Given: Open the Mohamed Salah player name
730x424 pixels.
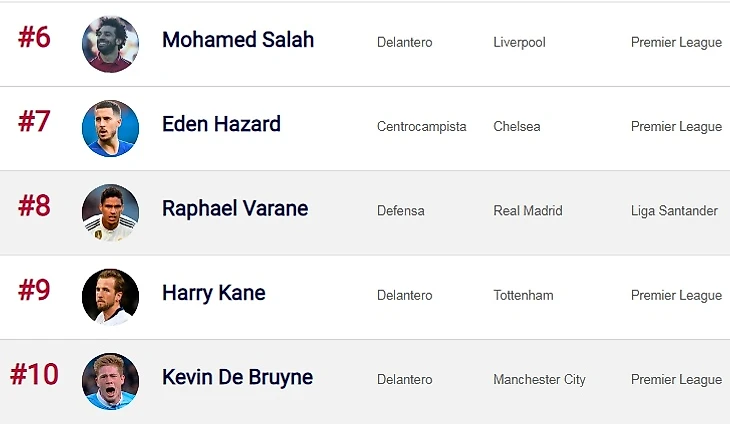Looking at the screenshot, I should 238,40.
